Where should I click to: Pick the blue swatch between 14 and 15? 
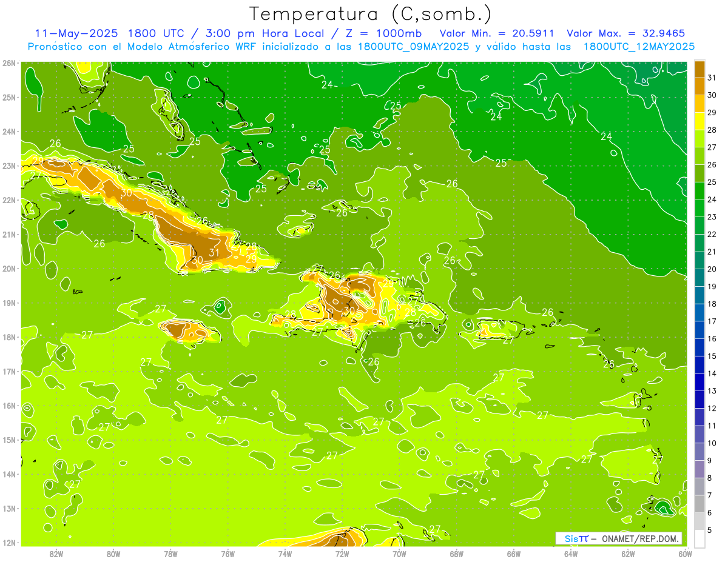pos(699,364)
